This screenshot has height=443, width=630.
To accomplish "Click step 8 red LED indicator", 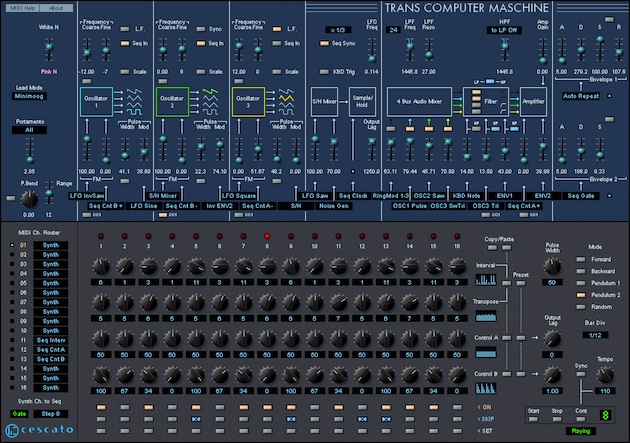I will (x=267, y=236).
